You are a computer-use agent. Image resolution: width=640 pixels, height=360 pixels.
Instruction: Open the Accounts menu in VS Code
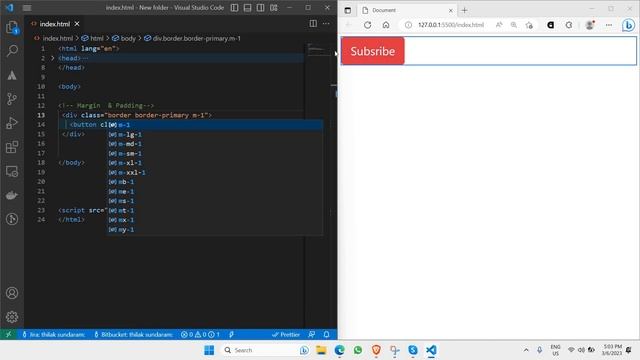pyautogui.click(x=12, y=293)
